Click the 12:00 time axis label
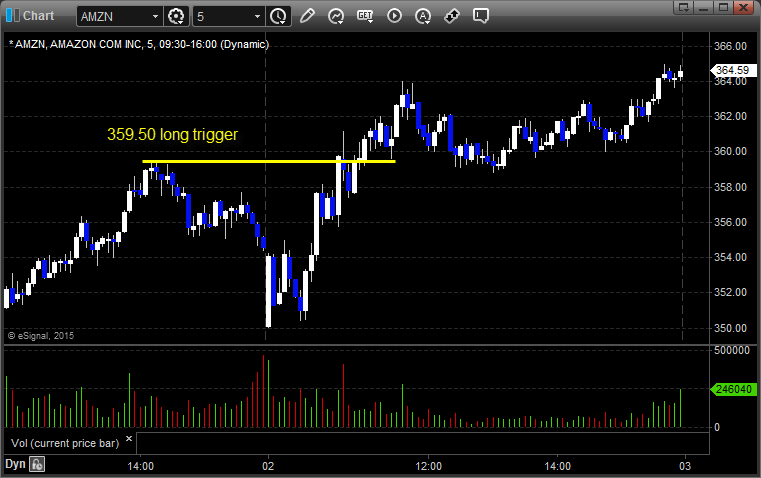 click(x=429, y=466)
